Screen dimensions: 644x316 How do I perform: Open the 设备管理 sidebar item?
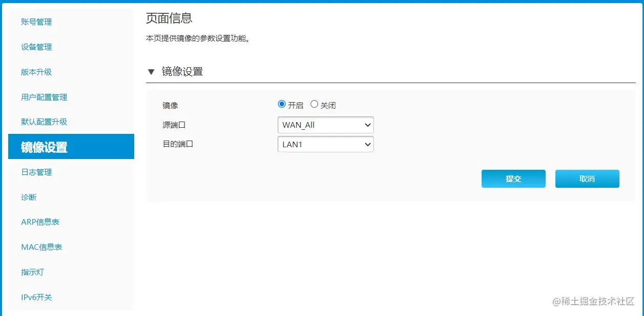click(x=36, y=47)
